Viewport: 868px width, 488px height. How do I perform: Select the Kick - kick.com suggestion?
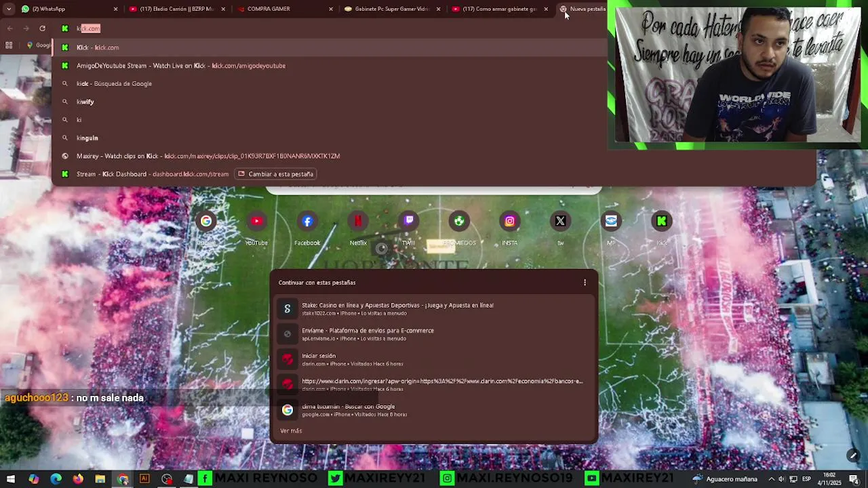(x=434, y=47)
